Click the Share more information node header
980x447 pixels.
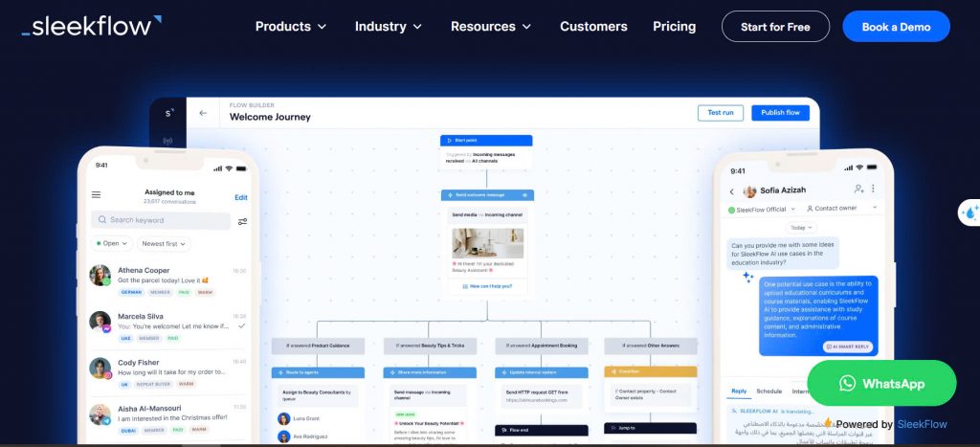coord(430,372)
